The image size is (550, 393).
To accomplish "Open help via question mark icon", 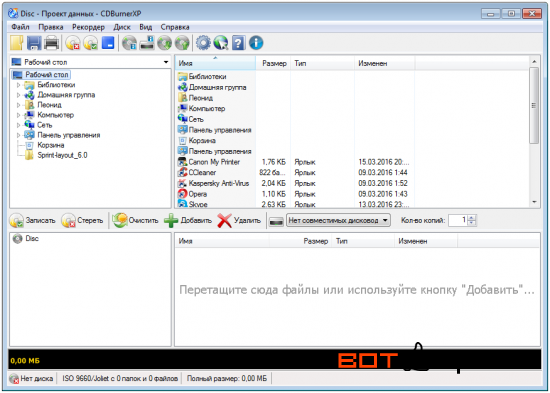I will (239, 43).
